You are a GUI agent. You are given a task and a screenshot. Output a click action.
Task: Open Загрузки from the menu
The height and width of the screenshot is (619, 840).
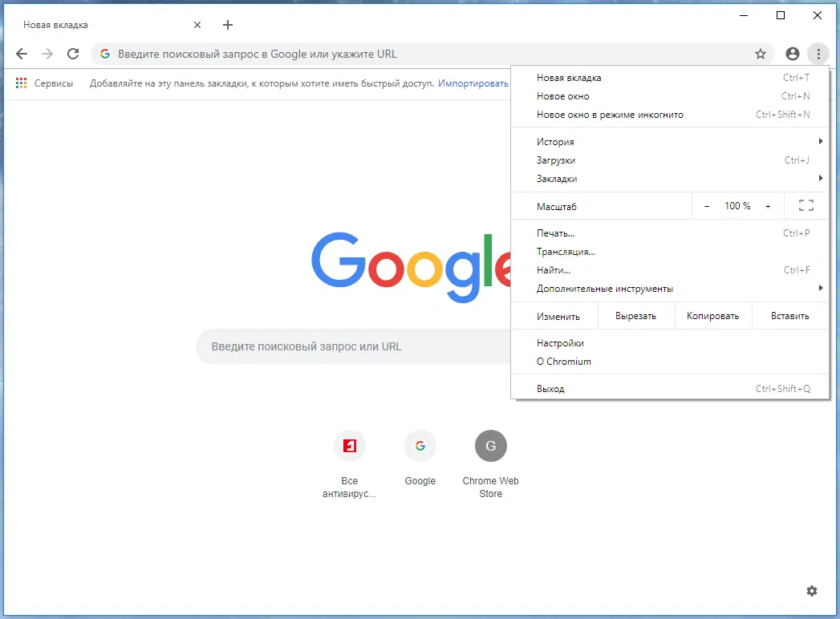(x=670, y=160)
